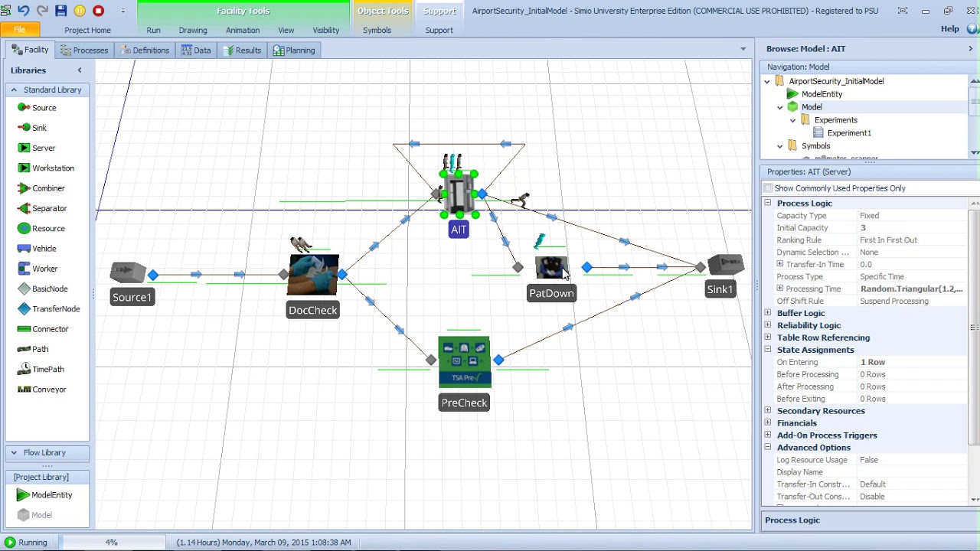The height and width of the screenshot is (551, 980).
Task: Select the PreCheck server on canvas
Action: 464,362
